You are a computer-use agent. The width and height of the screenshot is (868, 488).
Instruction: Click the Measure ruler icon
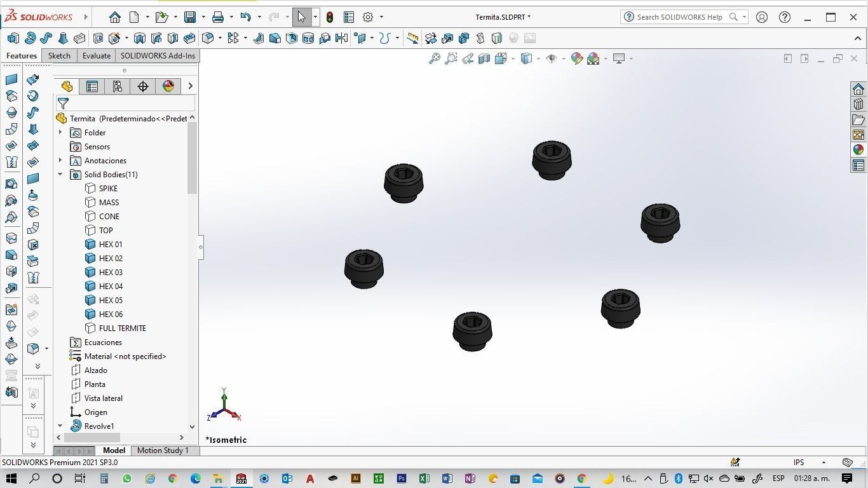click(x=412, y=38)
